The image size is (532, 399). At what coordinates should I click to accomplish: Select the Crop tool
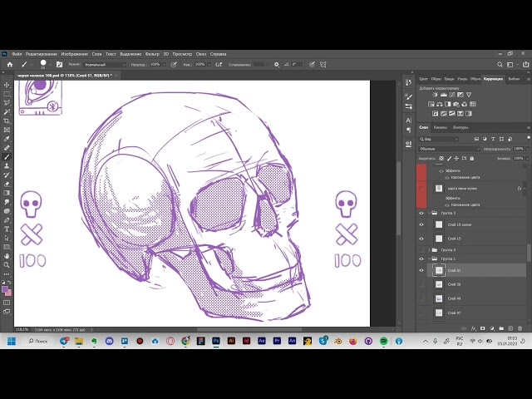[7, 121]
